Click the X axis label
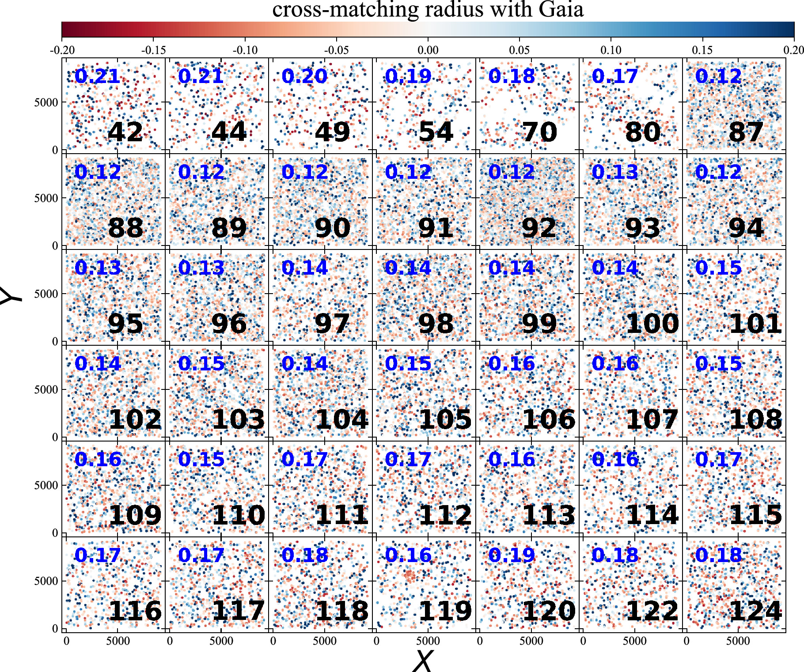 click(x=423, y=661)
